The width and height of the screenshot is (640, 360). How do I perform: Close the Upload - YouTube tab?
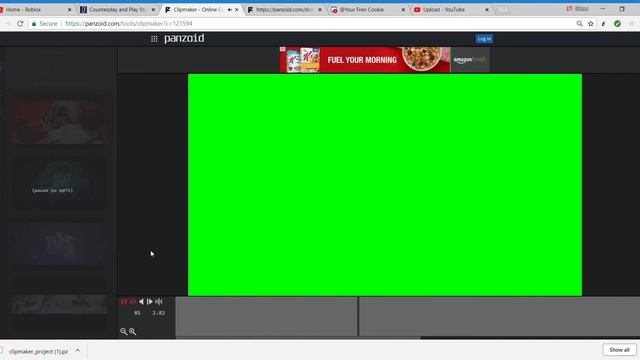pos(487,9)
